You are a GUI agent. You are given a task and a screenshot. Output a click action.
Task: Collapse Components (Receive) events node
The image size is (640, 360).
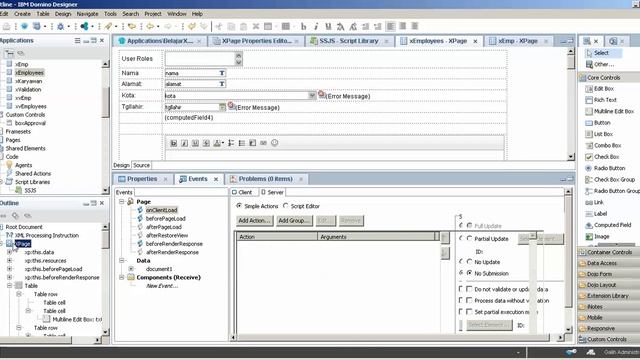click(x=122, y=278)
